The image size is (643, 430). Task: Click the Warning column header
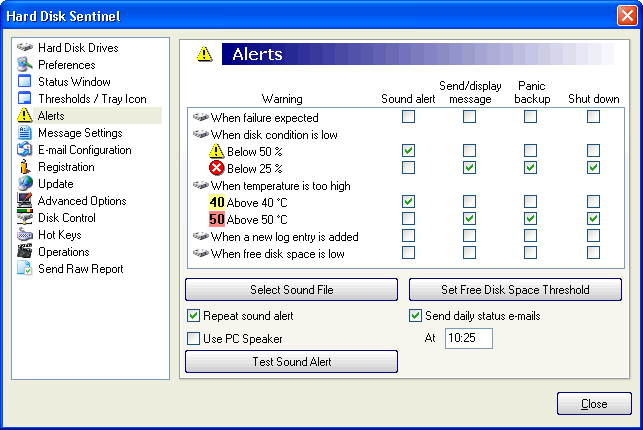[282, 99]
